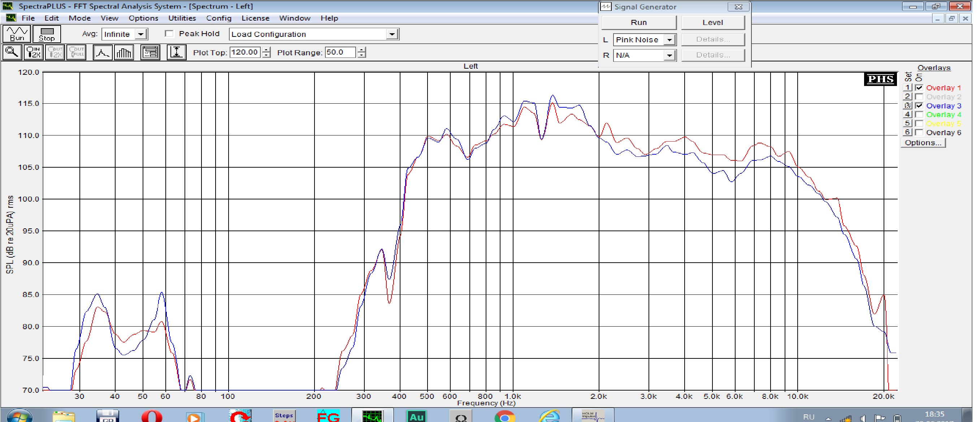Enable the Peak Hold checkbox
Screen dimensions: 980x422
[x=169, y=34]
